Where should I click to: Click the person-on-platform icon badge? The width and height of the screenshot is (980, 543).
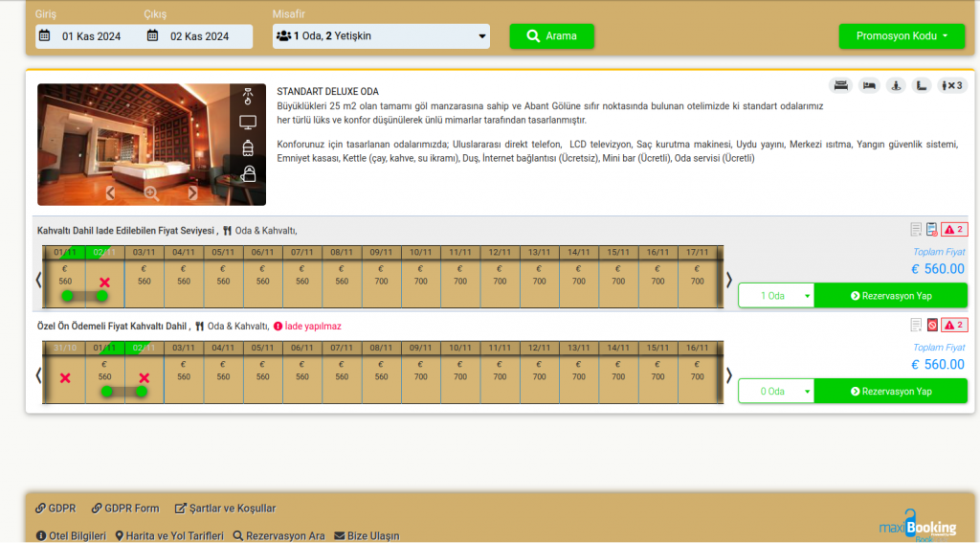[896, 85]
